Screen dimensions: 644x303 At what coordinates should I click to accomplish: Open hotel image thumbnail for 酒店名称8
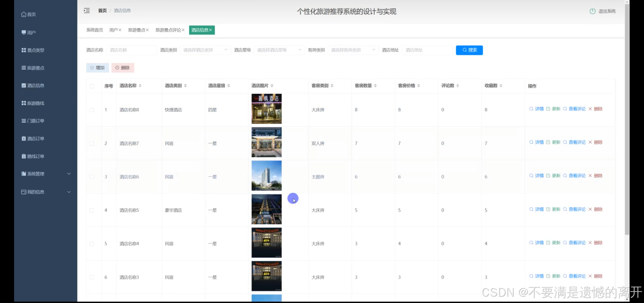(x=267, y=109)
